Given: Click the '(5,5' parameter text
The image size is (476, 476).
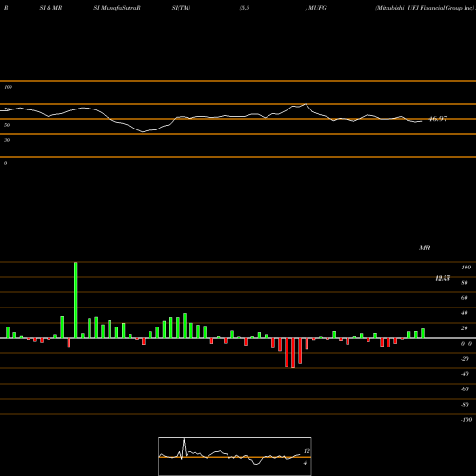Looking at the screenshot, I should 245,8.
